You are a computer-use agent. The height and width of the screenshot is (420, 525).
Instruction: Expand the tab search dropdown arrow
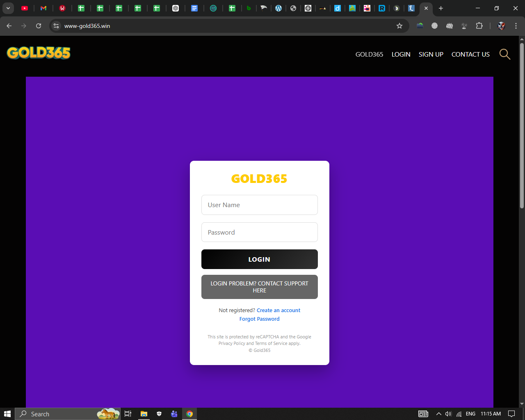[8, 8]
